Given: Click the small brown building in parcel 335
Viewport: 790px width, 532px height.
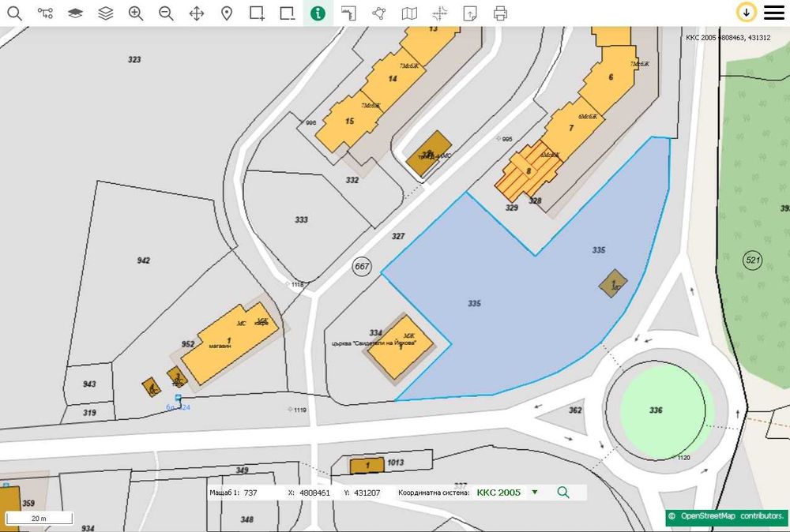Looking at the screenshot, I should 613,283.
